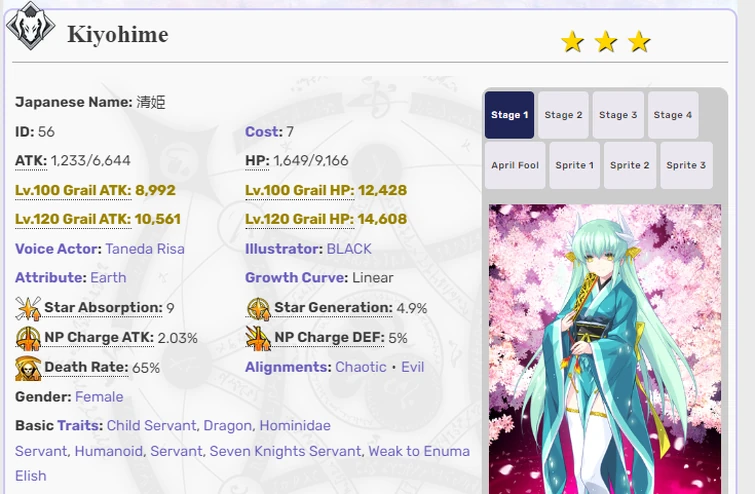Viewport: 755px width, 494px height.
Task: Click the first rarity star
Action: click(573, 41)
